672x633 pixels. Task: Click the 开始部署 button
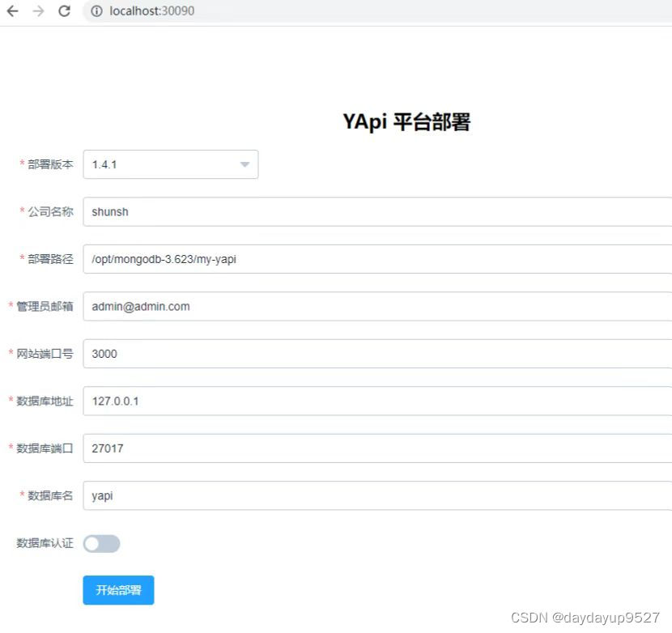pos(118,590)
